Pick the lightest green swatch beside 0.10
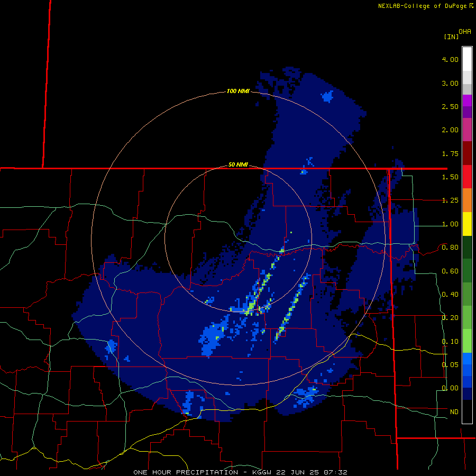The image size is (476, 476). pyautogui.click(x=467, y=341)
